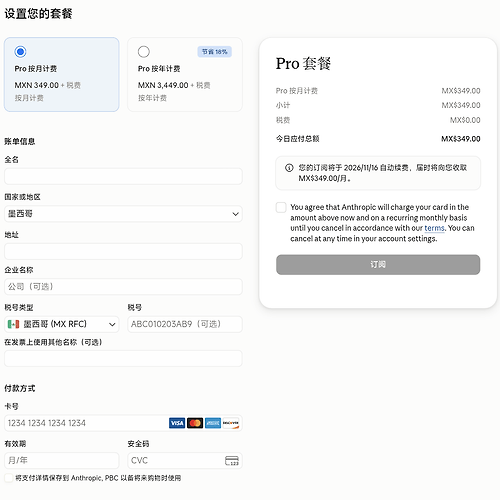Focus the 有效期 month/year field
500x500 pixels.
pyautogui.click(x=62, y=460)
